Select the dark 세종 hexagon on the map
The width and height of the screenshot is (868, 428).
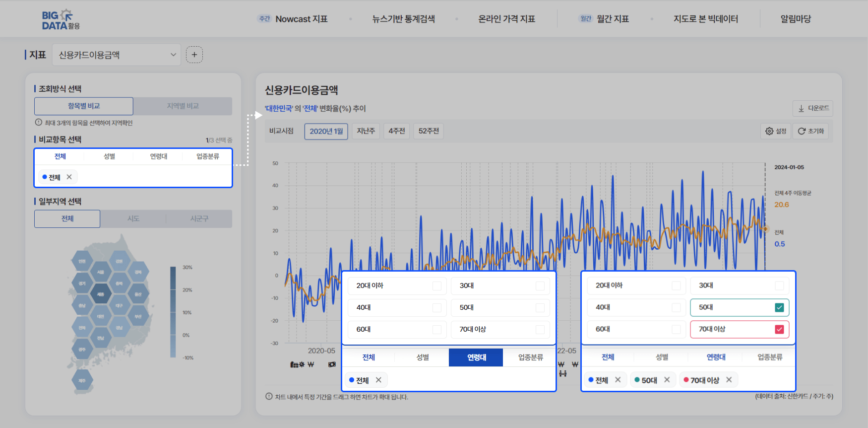(x=100, y=294)
